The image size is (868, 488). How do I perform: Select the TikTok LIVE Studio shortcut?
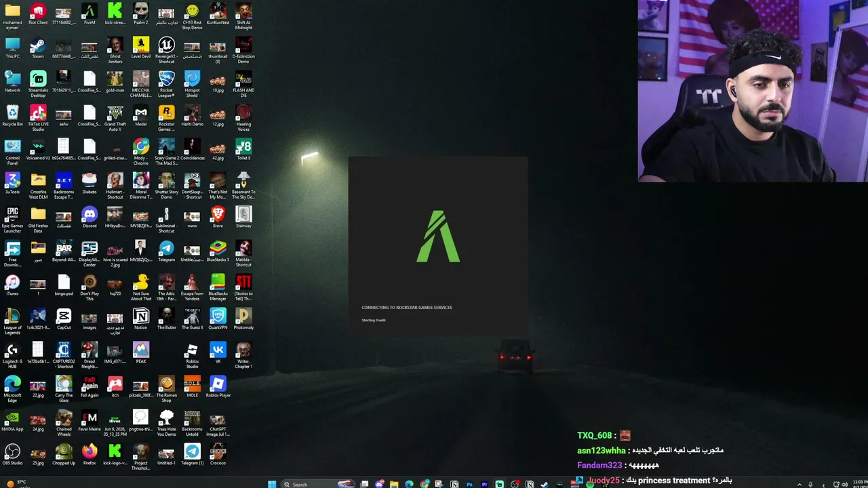(38, 119)
